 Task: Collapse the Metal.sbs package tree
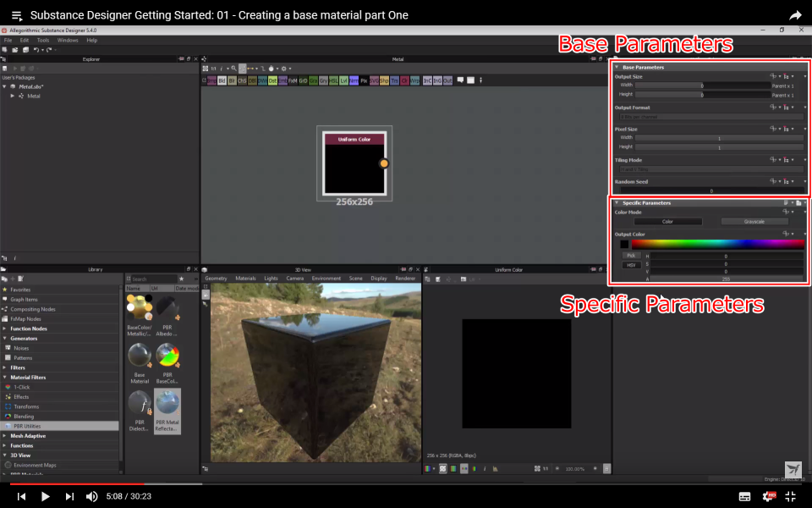pos(4,86)
